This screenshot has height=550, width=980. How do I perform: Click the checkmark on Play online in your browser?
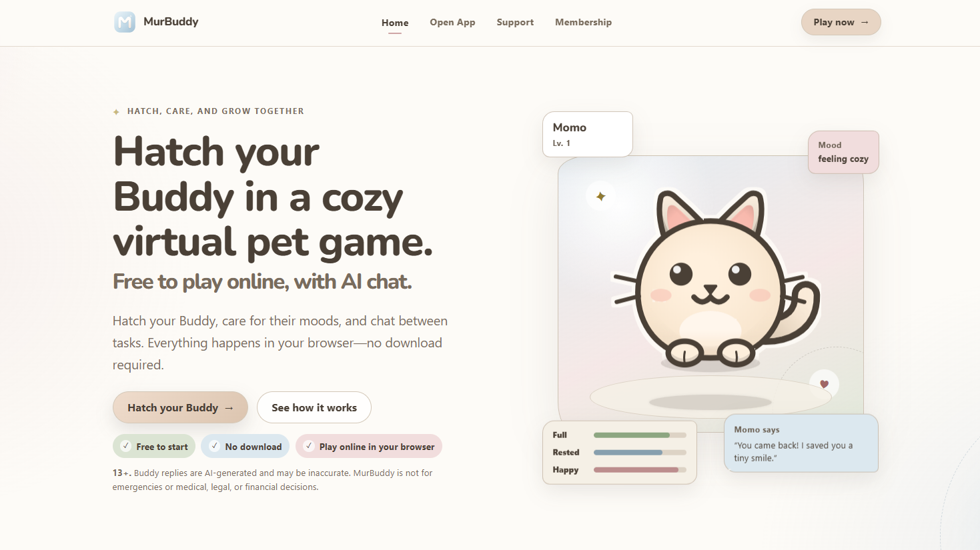pyautogui.click(x=309, y=446)
